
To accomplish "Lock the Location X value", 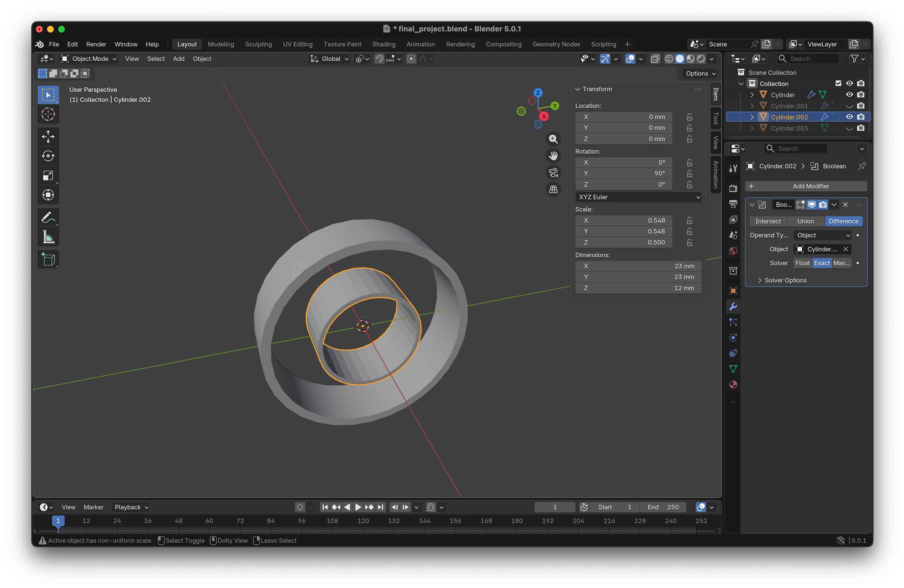I will tap(689, 117).
